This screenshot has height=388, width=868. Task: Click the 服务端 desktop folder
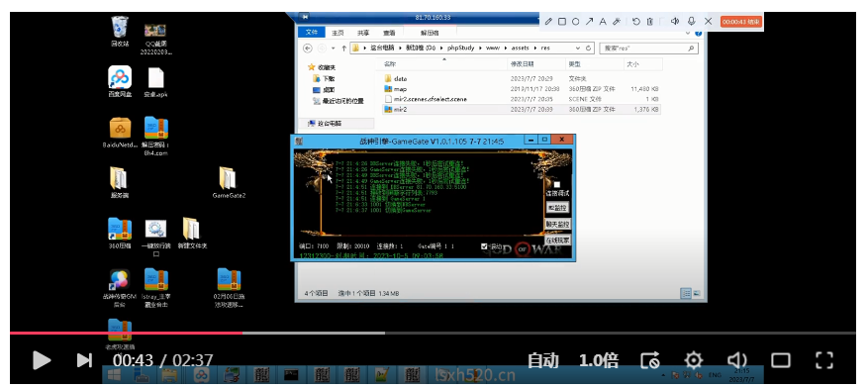(119, 183)
